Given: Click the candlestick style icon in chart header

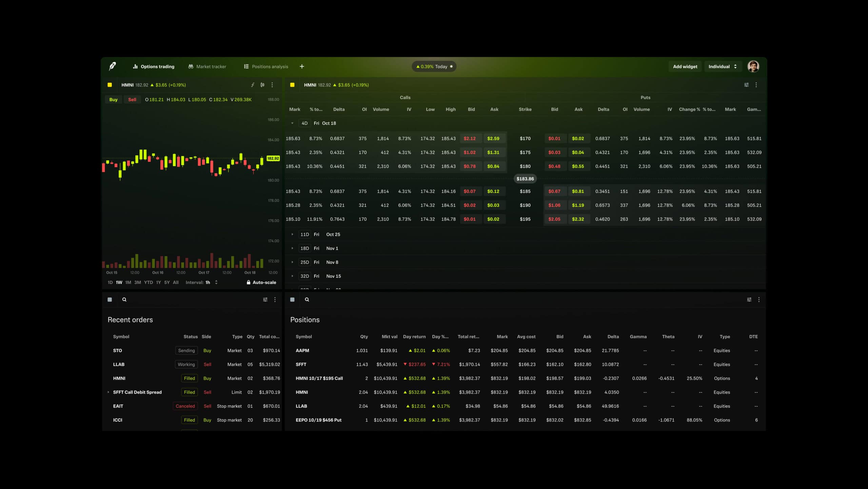Looking at the screenshot, I should point(262,85).
